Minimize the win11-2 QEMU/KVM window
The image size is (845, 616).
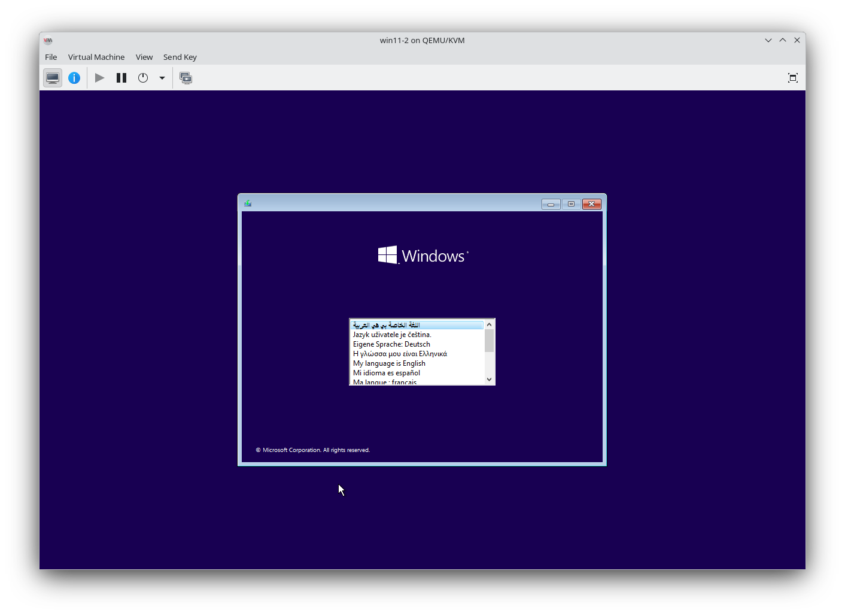[x=768, y=40]
